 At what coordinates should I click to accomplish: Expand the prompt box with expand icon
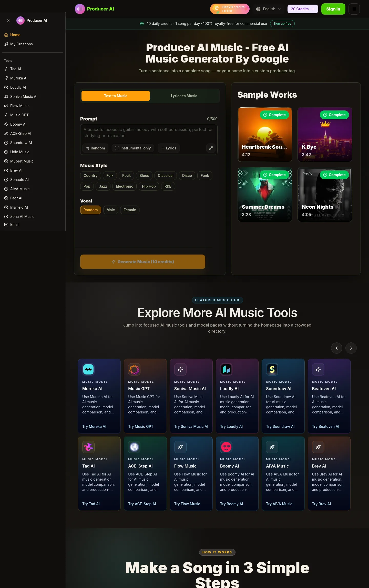click(211, 148)
